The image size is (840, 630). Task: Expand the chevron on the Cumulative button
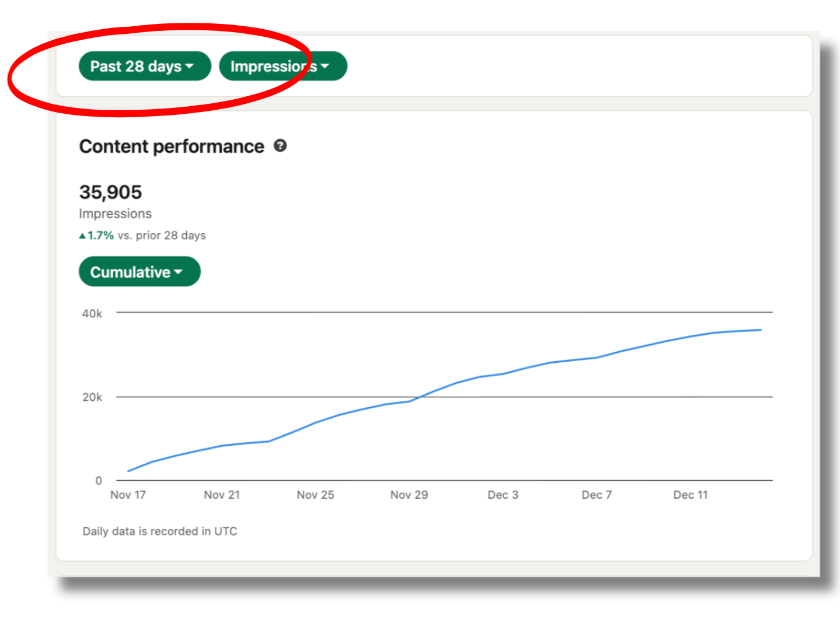pyautogui.click(x=178, y=272)
